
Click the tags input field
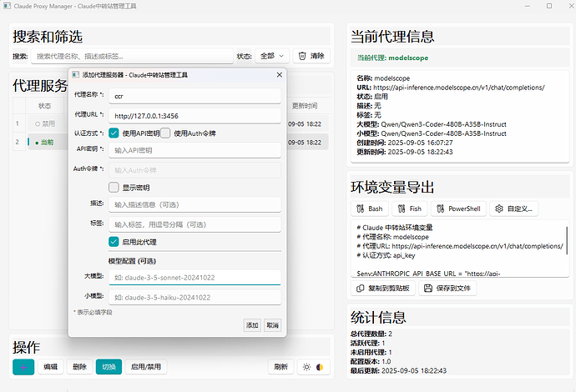[195, 224]
